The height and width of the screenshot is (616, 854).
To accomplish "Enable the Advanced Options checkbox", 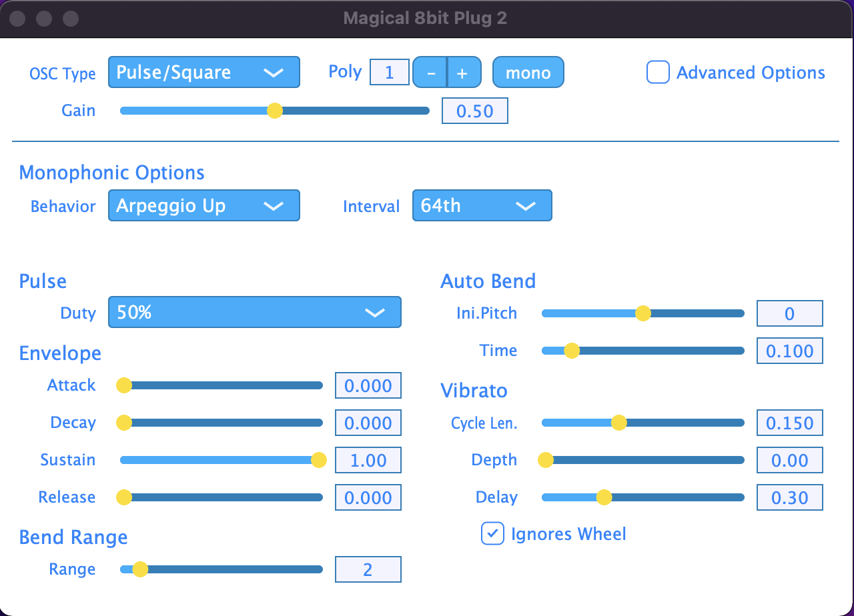I will point(658,73).
